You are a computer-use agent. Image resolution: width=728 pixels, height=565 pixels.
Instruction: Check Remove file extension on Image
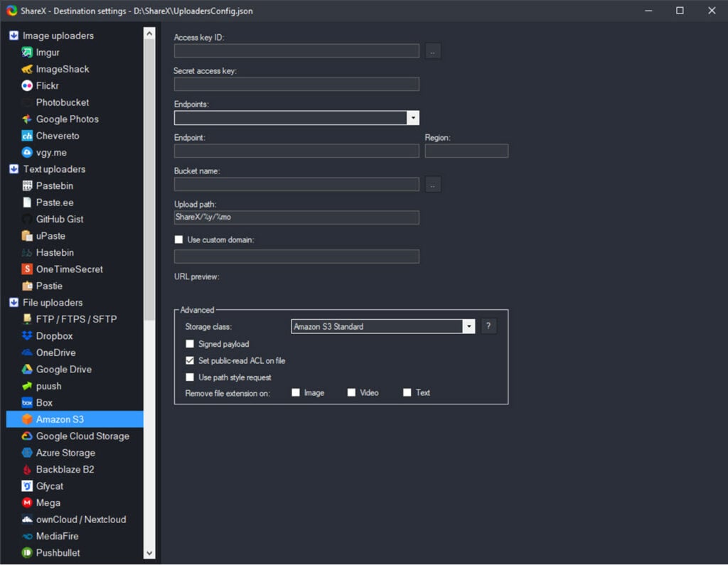pyautogui.click(x=296, y=393)
